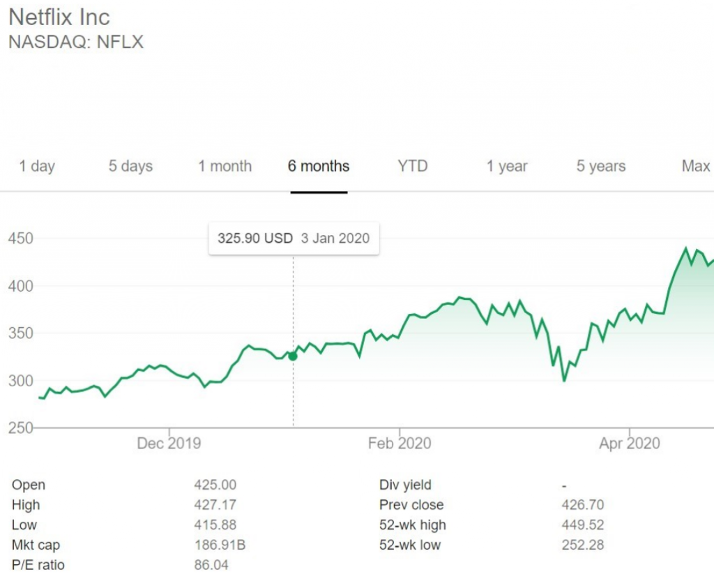Switch to the 1 day range tab
This screenshot has height=588, width=714.
pyautogui.click(x=37, y=166)
